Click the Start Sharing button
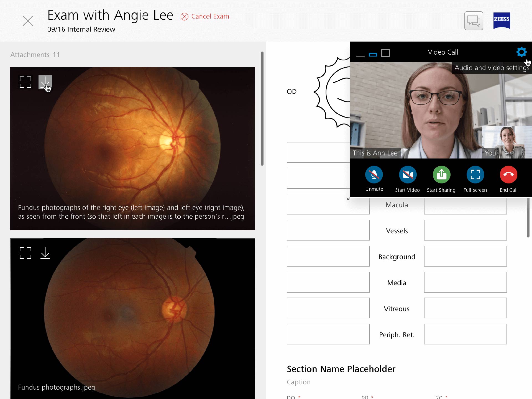The height and width of the screenshot is (399, 532). coord(441,175)
